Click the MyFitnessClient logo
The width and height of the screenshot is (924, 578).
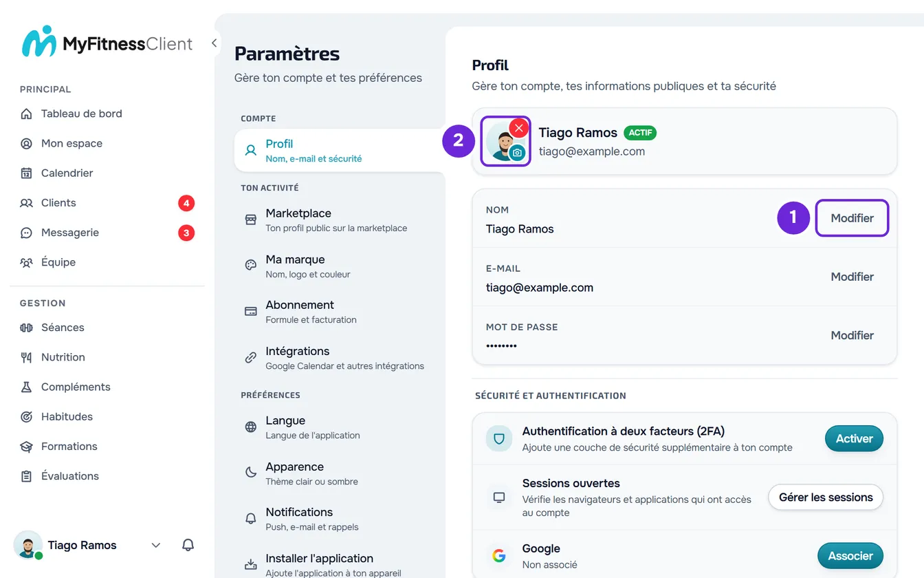[x=107, y=43]
